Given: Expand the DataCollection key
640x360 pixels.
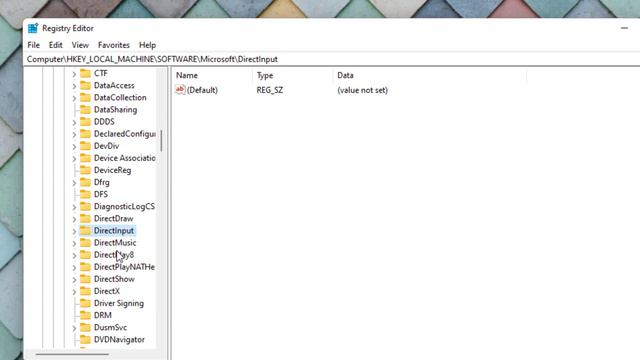Looking at the screenshot, I should (x=74, y=98).
